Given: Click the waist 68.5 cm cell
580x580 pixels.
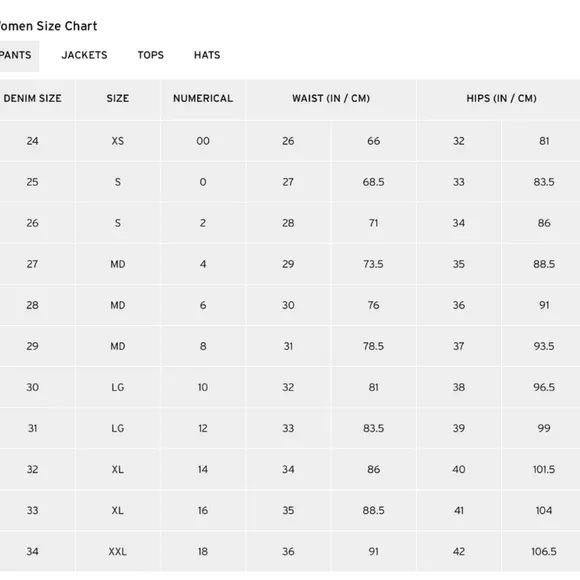Looking at the screenshot, I should pyautogui.click(x=374, y=182).
